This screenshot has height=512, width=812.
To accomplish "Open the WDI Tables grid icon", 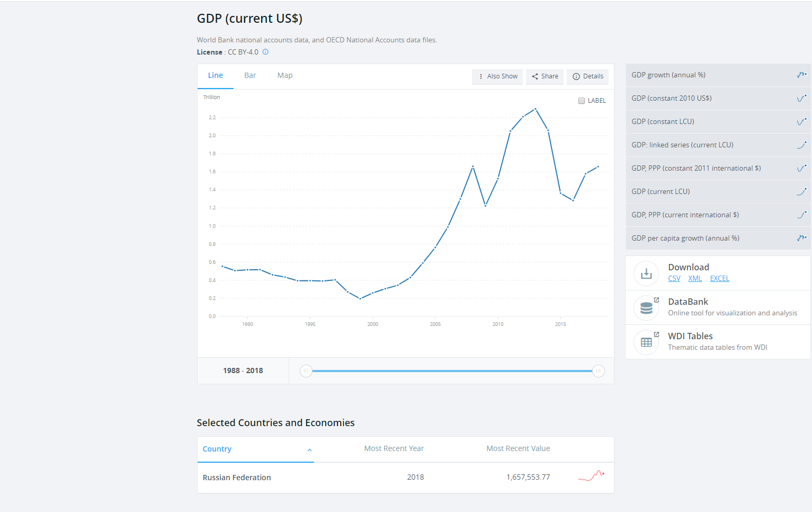I will (x=646, y=342).
